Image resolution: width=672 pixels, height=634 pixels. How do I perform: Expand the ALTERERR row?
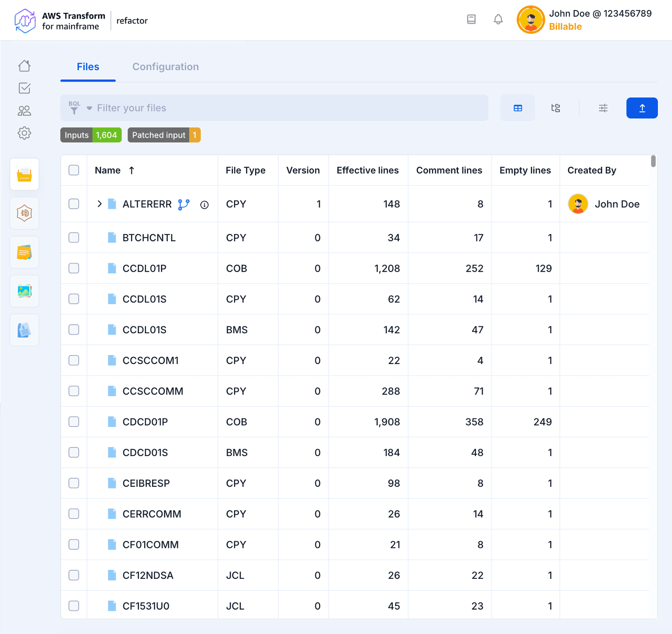click(x=99, y=204)
